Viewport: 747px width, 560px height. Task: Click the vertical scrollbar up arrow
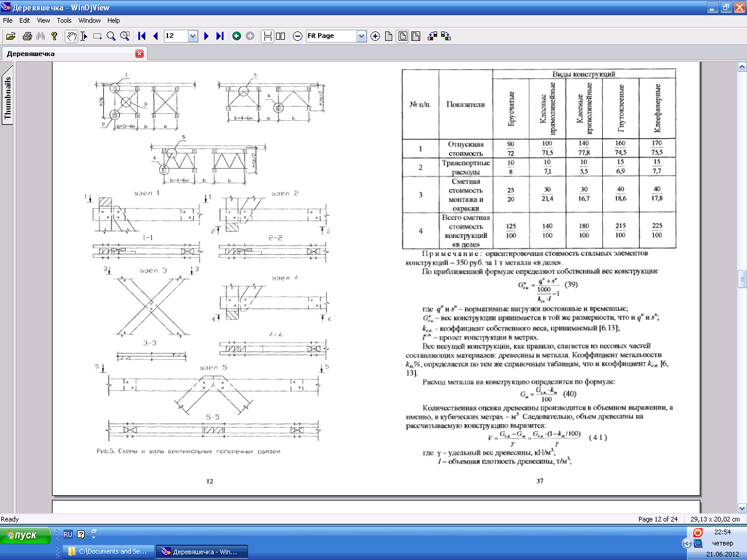pyautogui.click(x=742, y=66)
